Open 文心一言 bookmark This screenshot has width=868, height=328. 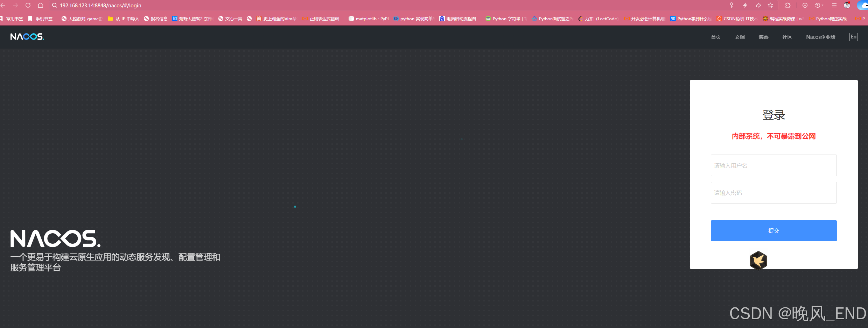click(230, 19)
